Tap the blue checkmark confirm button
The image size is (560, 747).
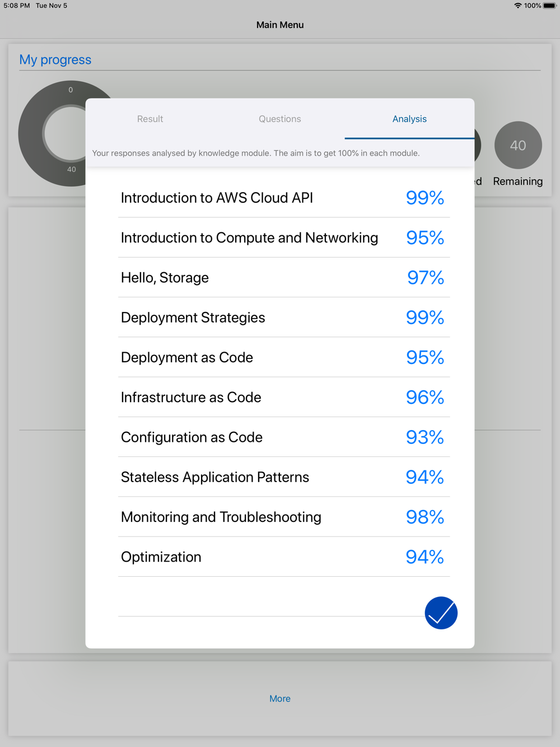pos(441,613)
